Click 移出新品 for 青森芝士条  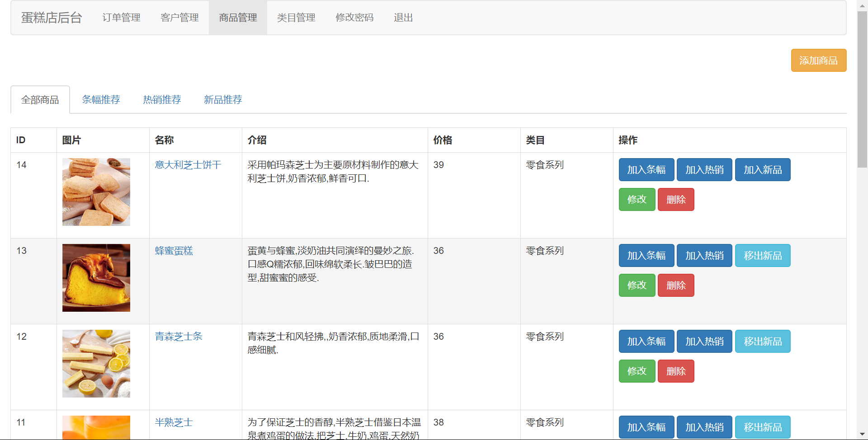(763, 342)
